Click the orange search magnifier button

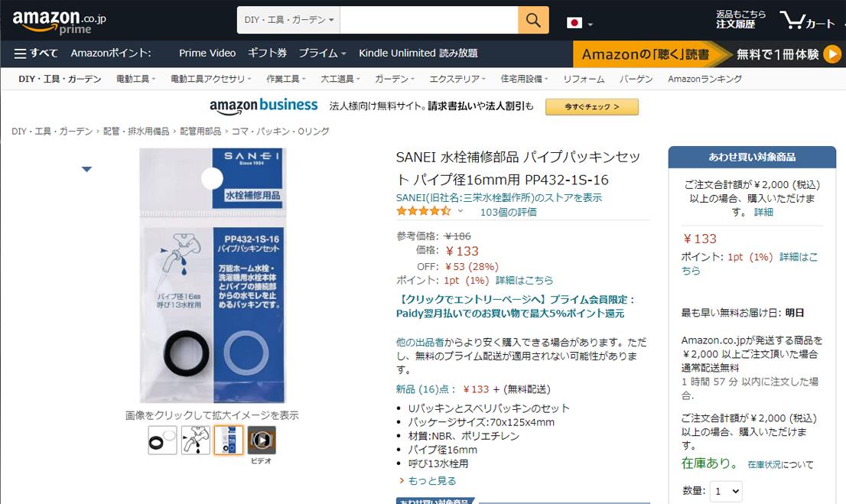tap(533, 20)
